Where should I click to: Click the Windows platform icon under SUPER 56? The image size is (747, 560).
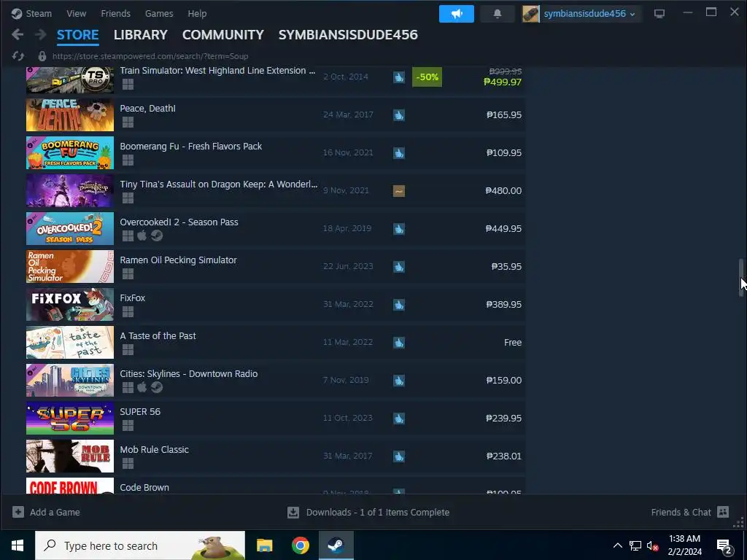click(x=128, y=425)
